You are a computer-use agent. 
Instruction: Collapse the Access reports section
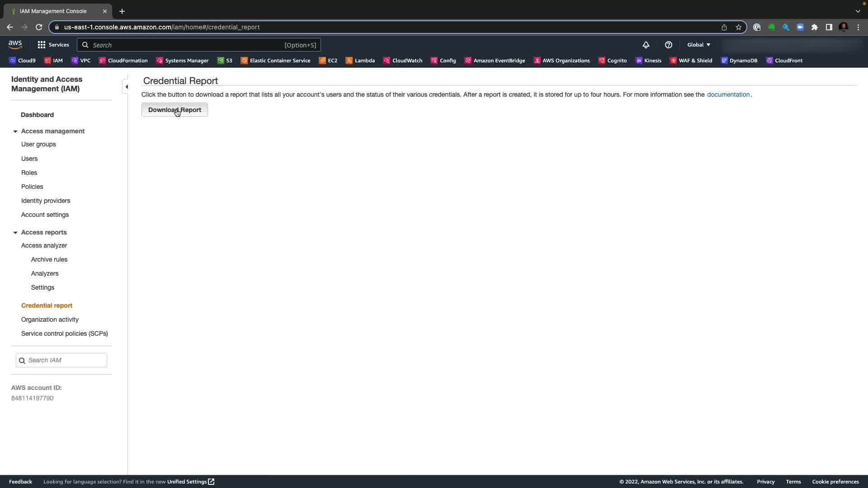pos(15,233)
